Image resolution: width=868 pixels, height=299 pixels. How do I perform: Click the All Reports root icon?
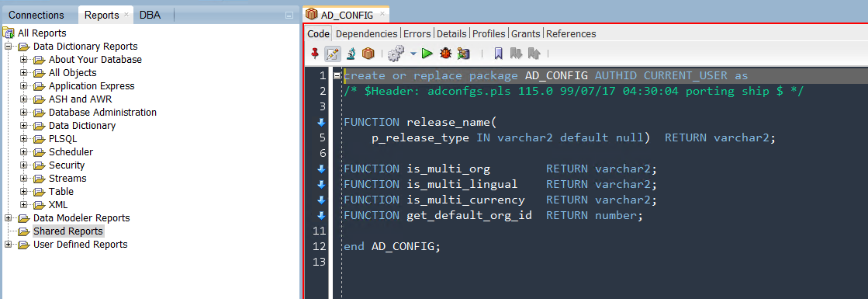point(9,33)
